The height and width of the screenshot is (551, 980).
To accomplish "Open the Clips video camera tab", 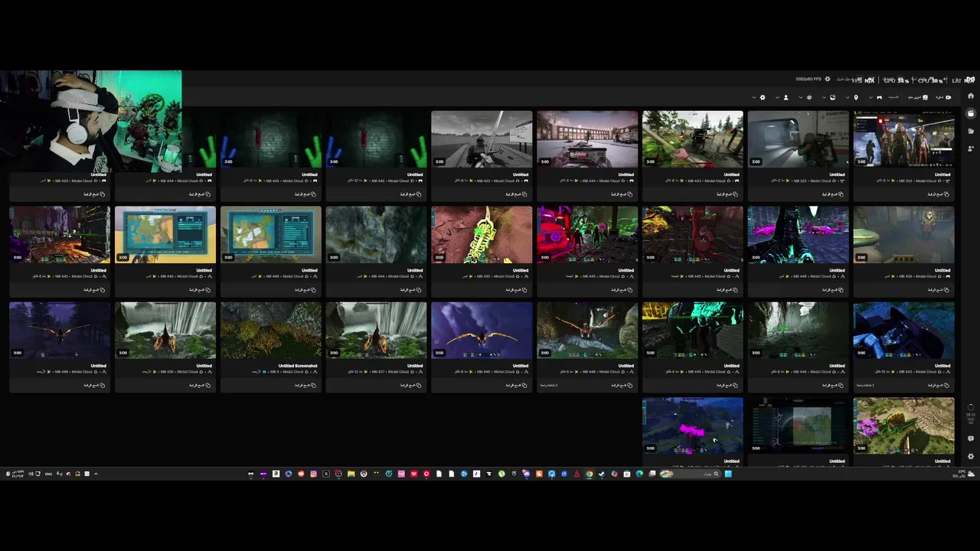I will coord(943,97).
